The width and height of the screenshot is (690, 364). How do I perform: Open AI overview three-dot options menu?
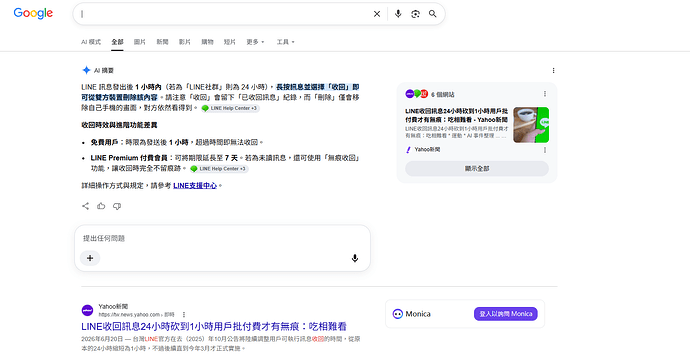coord(553,70)
